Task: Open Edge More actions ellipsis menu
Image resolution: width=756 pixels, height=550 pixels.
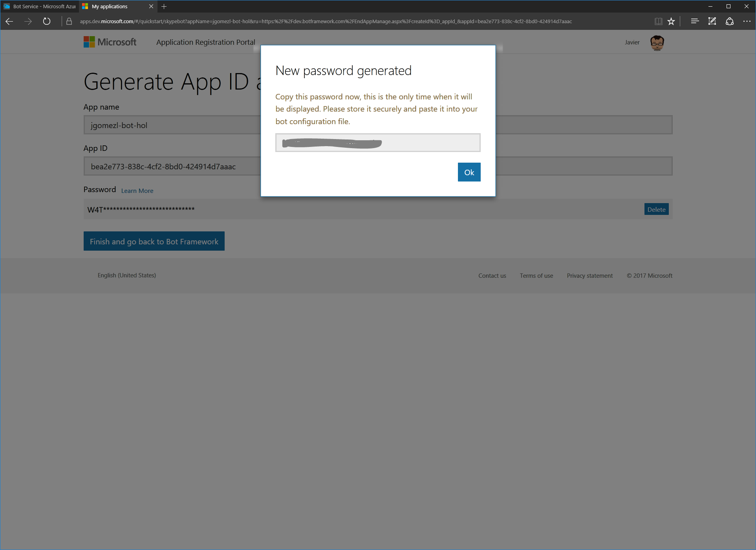Action: [x=747, y=21]
